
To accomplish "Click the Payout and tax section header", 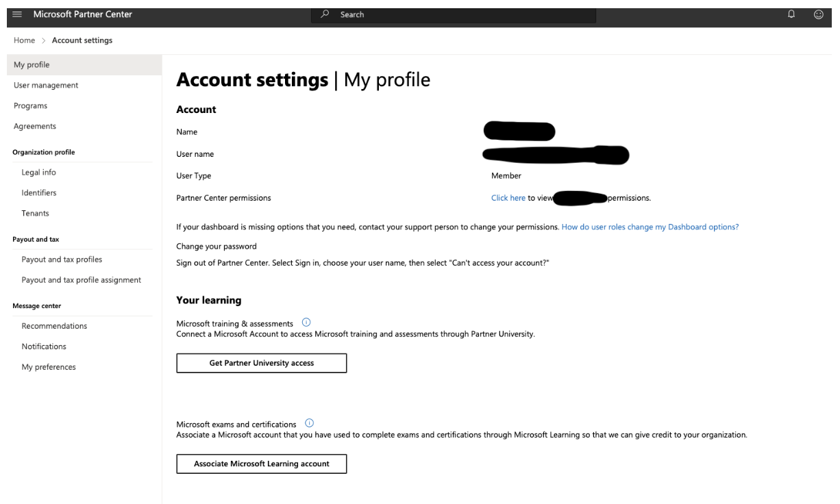I will click(36, 240).
